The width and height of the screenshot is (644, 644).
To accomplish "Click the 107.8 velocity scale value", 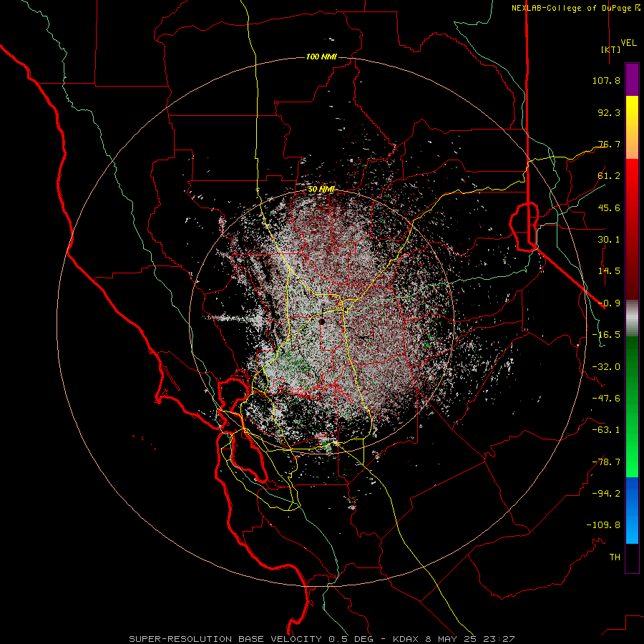I will [x=606, y=80].
